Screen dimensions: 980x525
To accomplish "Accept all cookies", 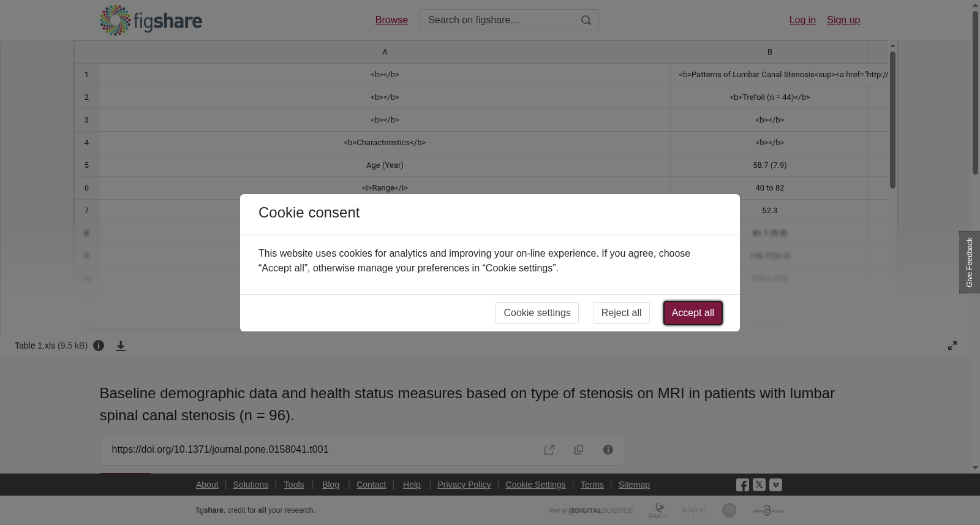I will pos(693,313).
